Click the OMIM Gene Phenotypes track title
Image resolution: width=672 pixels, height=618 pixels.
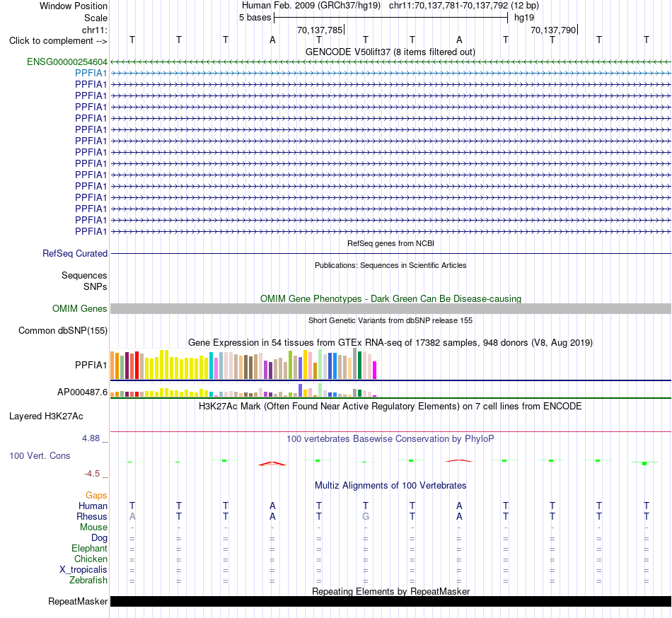(x=390, y=298)
